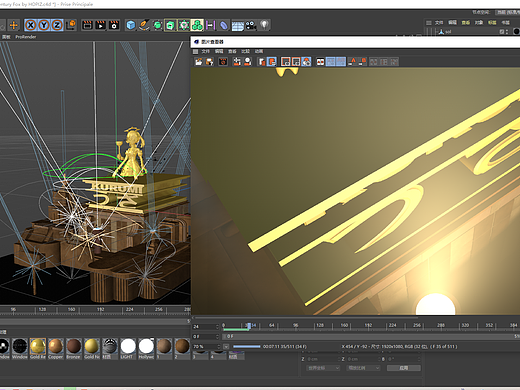This screenshot has width=520, height=390.
Task: Click the green MoGraph effector icon
Action: pyautogui.click(x=184, y=25)
